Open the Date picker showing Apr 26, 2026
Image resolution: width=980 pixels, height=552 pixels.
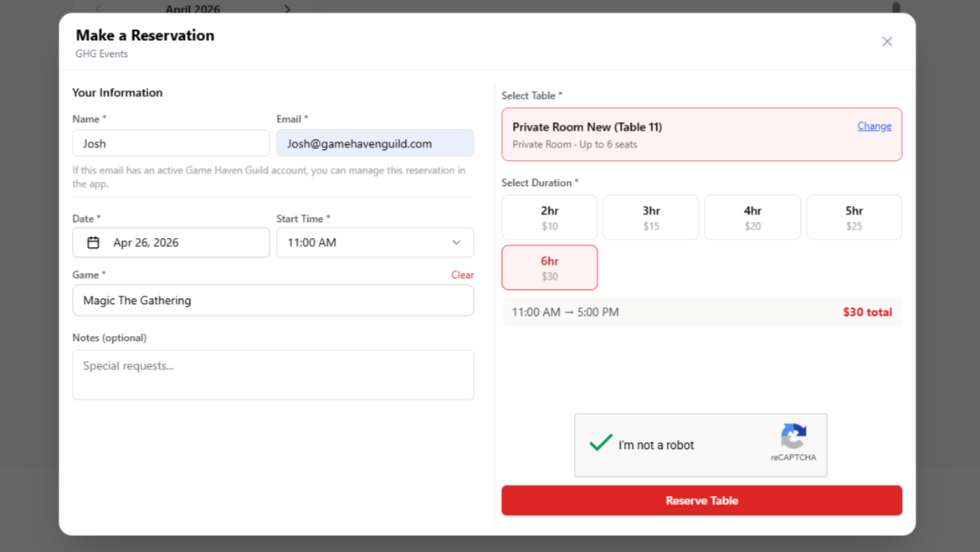(x=171, y=243)
